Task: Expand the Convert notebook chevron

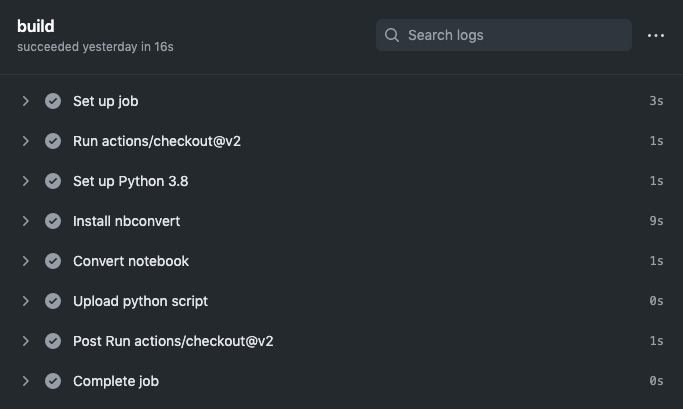Action: pyautogui.click(x=26, y=261)
